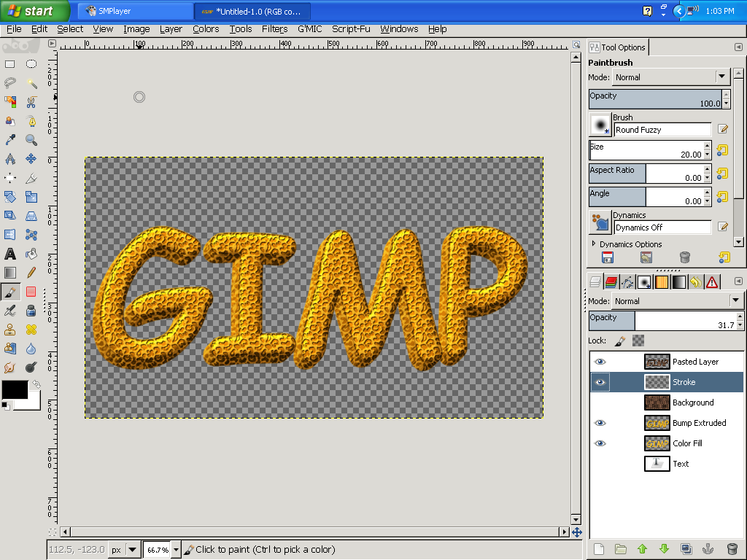
Task: Decrease layer Opacity with down arrow
Action: [740, 326]
